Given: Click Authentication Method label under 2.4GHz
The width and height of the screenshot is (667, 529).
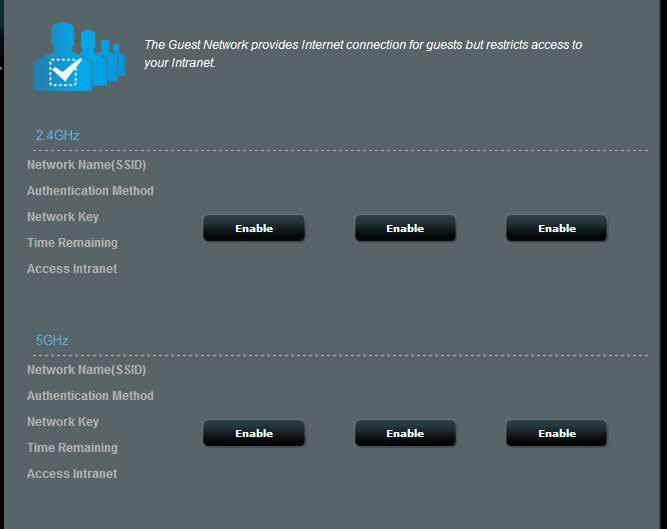Looking at the screenshot, I should tap(90, 191).
